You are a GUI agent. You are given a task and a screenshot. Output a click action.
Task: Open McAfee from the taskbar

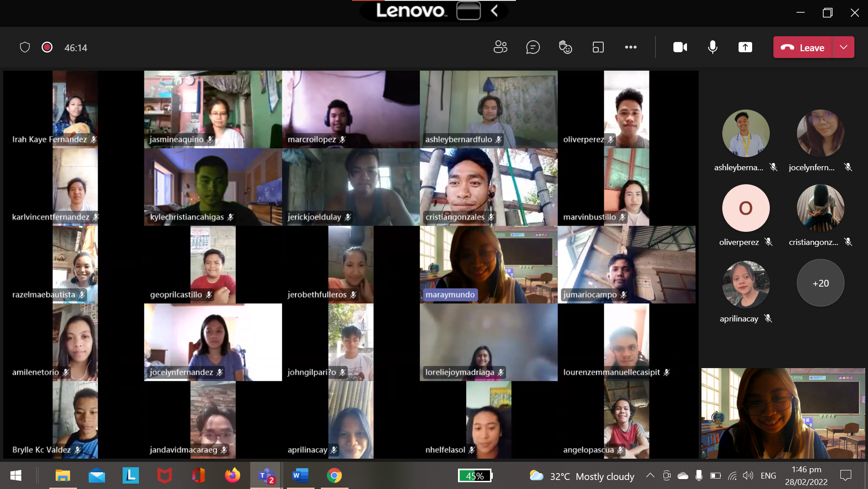[x=165, y=475]
